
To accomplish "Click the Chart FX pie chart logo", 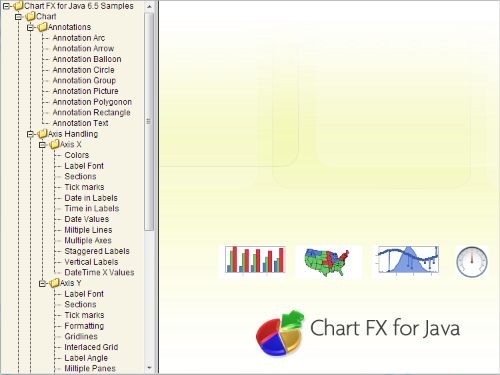I will click(280, 333).
